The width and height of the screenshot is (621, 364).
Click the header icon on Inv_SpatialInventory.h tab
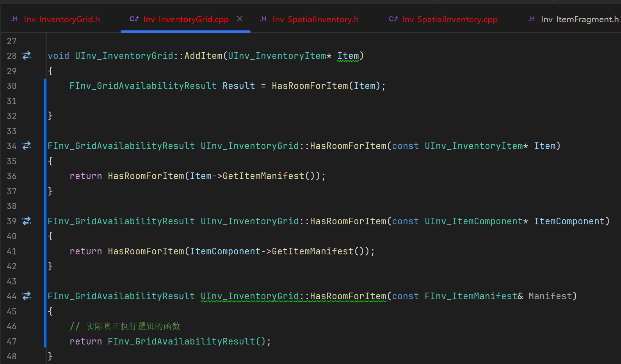(x=263, y=19)
